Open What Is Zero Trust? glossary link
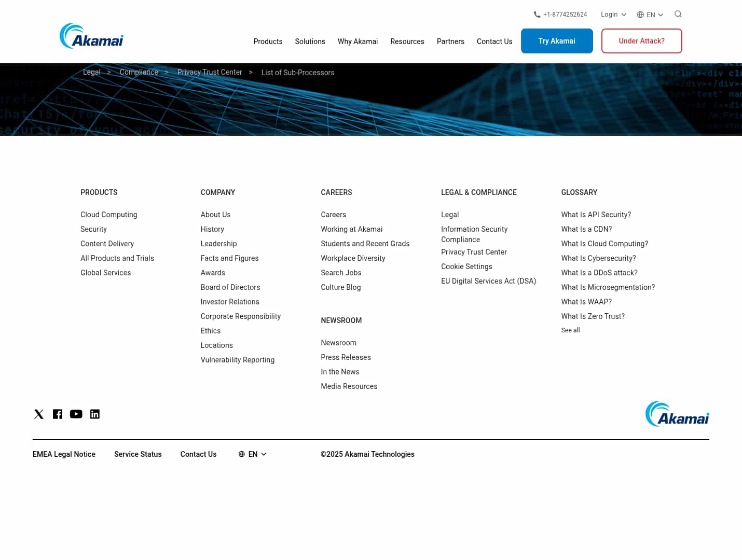Screen dimensions: 742x560 [x=593, y=316]
